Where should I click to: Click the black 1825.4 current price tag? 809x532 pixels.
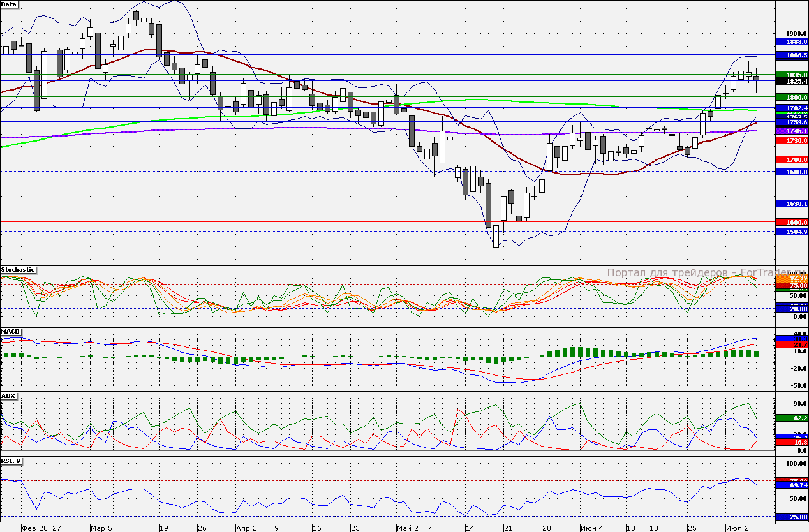pos(791,82)
